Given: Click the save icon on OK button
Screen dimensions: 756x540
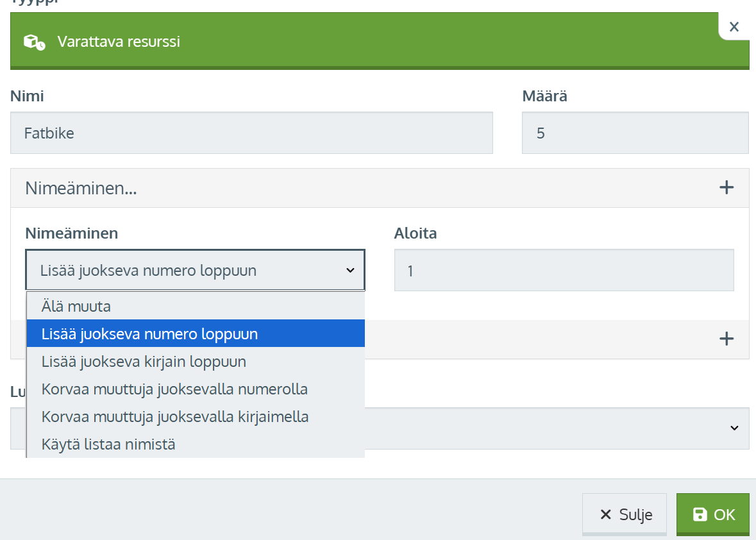Looking at the screenshot, I should click(700, 514).
